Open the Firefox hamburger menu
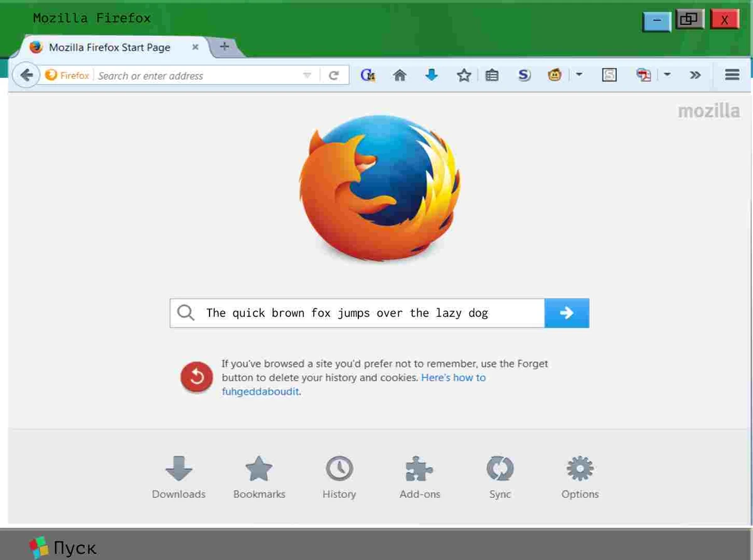The image size is (753, 560). [732, 75]
